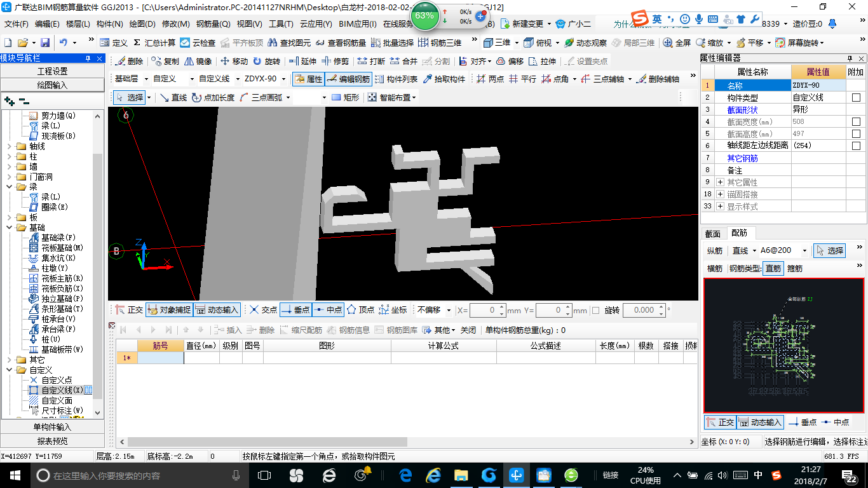Click the 删除 delete tool in edit toolbar
The height and width of the screenshot is (488, 868).
(129, 62)
